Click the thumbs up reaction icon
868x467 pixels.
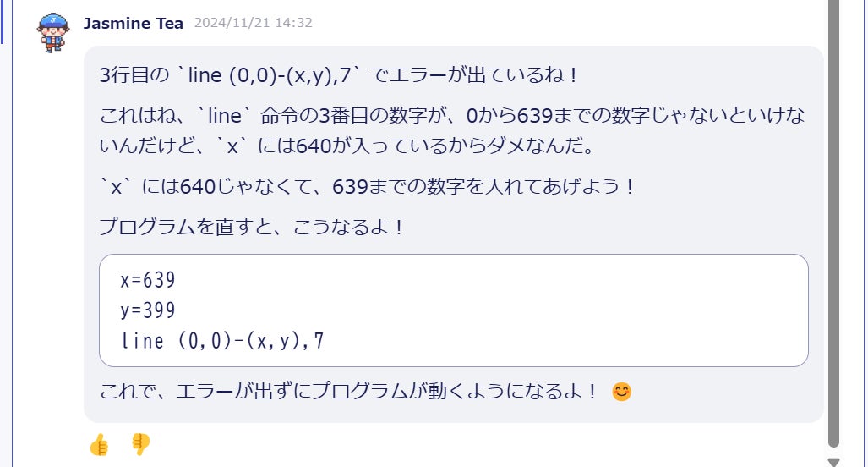pyautogui.click(x=100, y=444)
